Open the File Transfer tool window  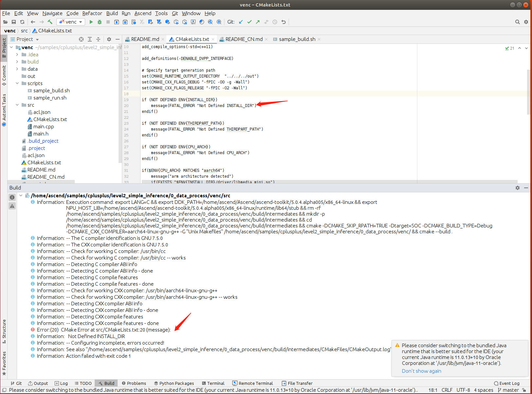coord(297,383)
